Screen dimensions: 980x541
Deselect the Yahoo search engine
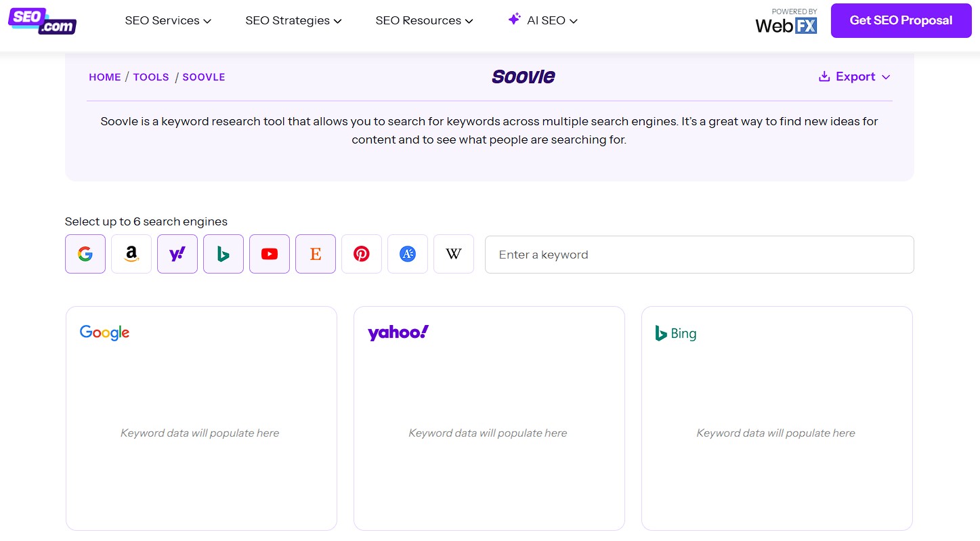coord(177,254)
